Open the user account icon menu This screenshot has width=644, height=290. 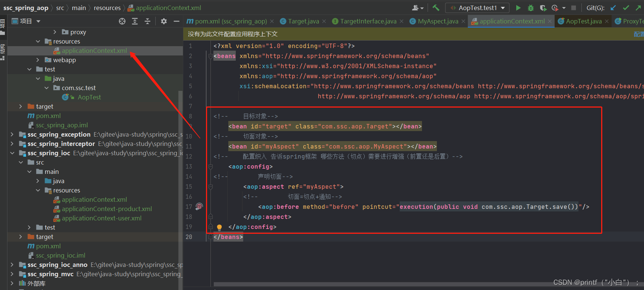418,8
